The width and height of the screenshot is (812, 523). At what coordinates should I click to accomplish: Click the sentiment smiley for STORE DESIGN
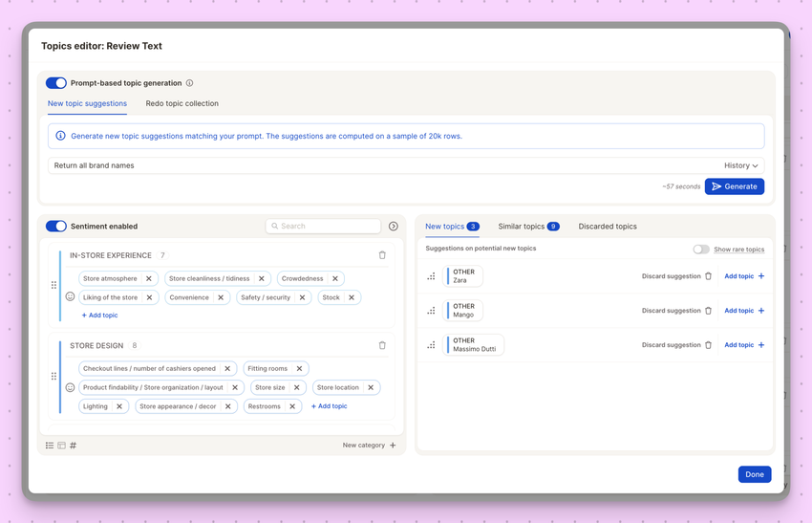(x=70, y=387)
